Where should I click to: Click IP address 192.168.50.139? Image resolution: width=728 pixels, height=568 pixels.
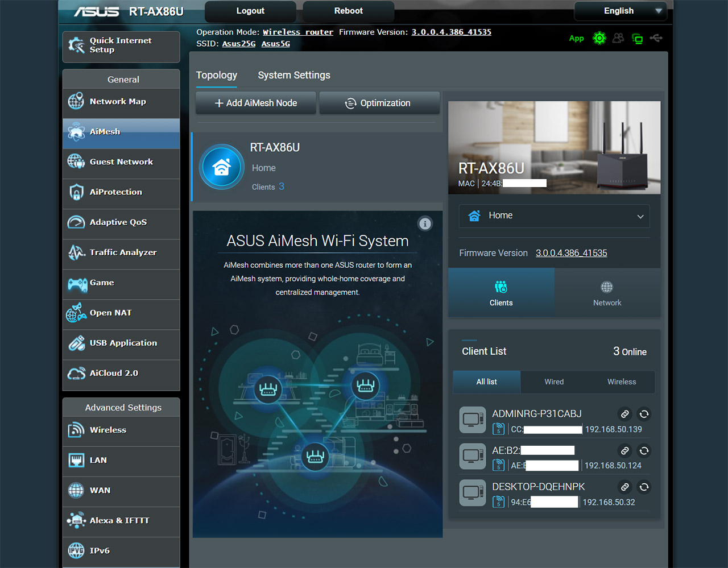[x=614, y=429]
